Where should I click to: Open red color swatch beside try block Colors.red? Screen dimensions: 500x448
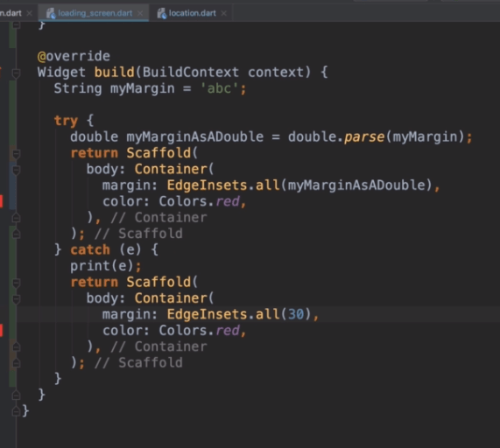click(1, 201)
